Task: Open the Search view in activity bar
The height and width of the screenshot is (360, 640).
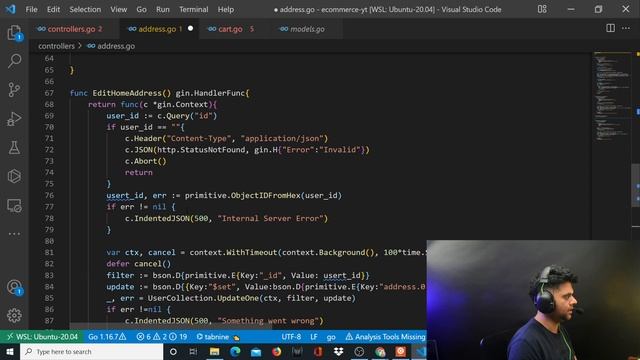Action: [x=14, y=61]
